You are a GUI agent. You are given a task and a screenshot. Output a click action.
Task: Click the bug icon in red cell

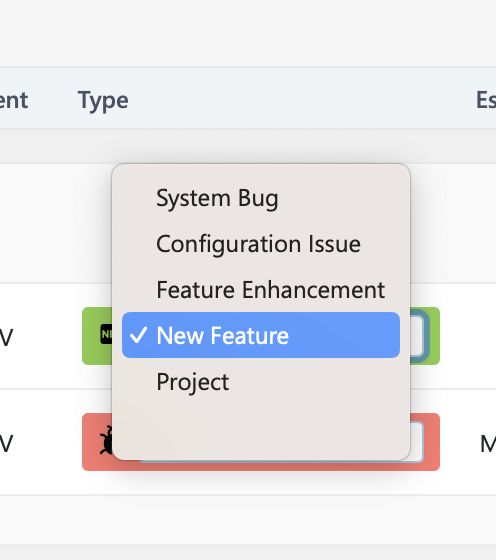(106, 440)
